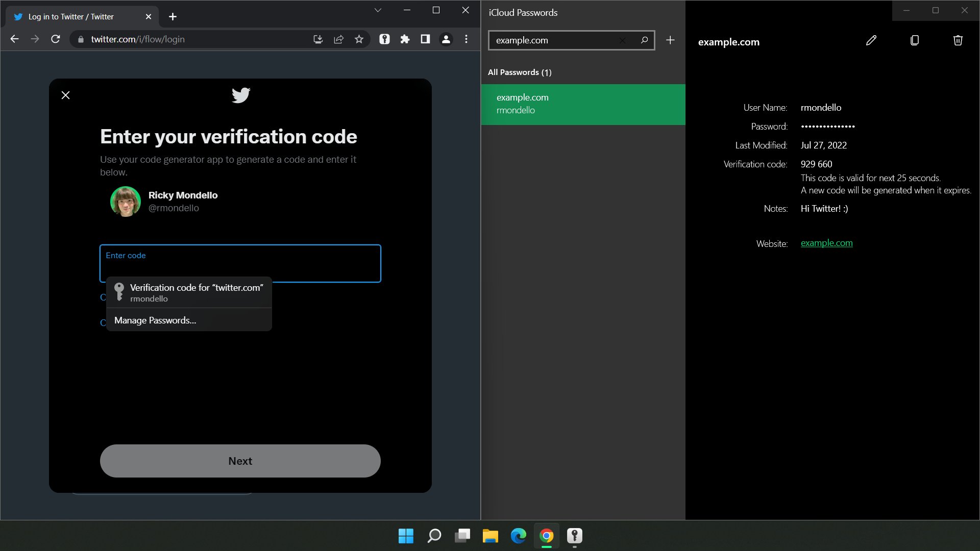Maximize the iCloud Passwords window

coord(936,10)
